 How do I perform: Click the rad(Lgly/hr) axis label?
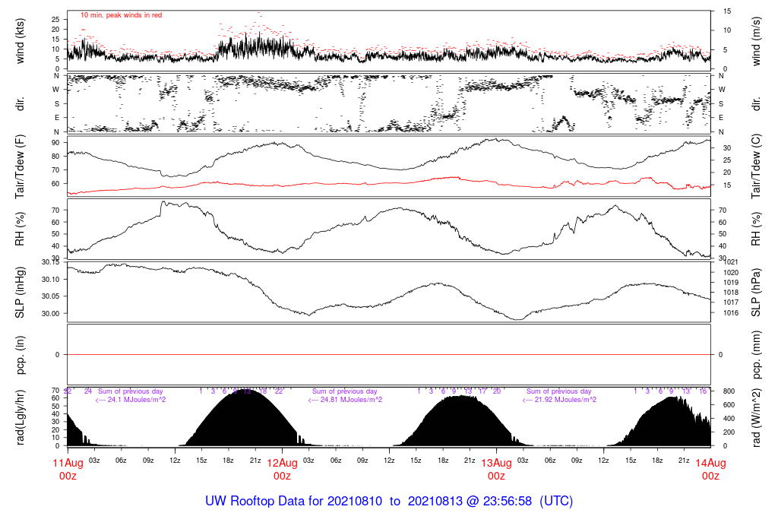[21, 418]
